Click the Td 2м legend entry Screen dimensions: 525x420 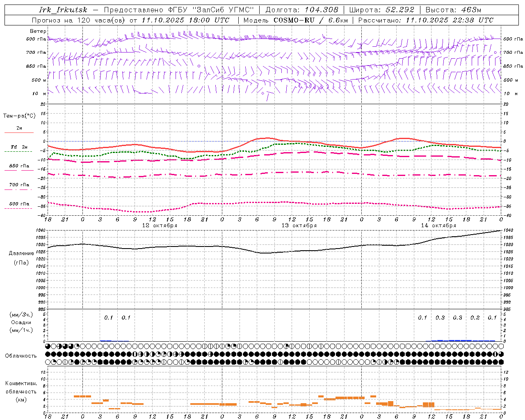19,147
